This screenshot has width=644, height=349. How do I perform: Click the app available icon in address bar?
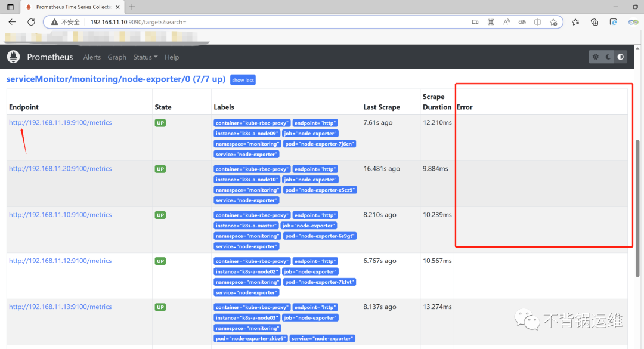tap(475, 22)
